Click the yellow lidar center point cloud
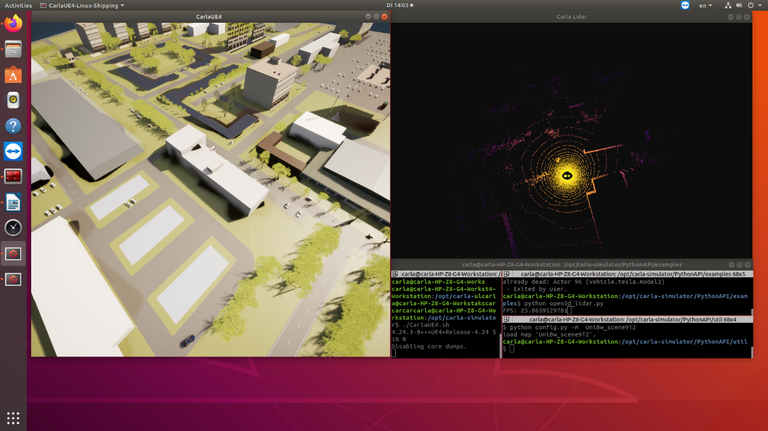The height and width of the screenshot is (431, 768). click(566, 174)
